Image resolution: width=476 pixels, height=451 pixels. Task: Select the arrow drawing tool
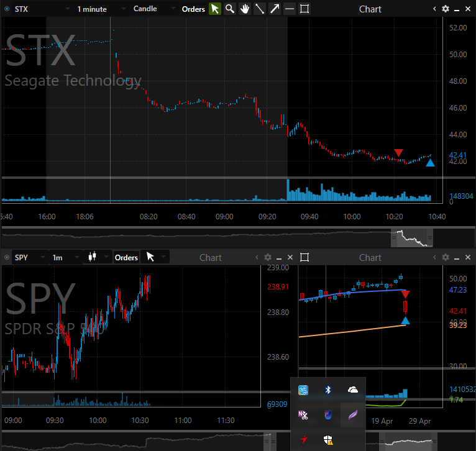[275, 9]
